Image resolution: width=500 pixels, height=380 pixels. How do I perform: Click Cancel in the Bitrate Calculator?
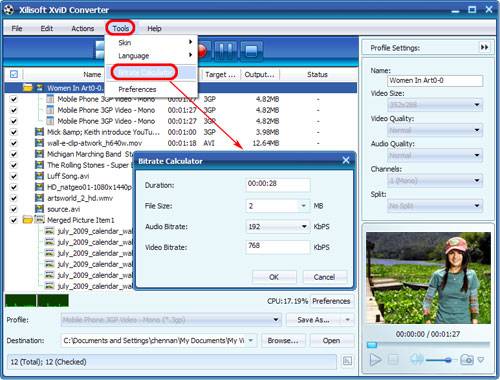tap(324, 277)
